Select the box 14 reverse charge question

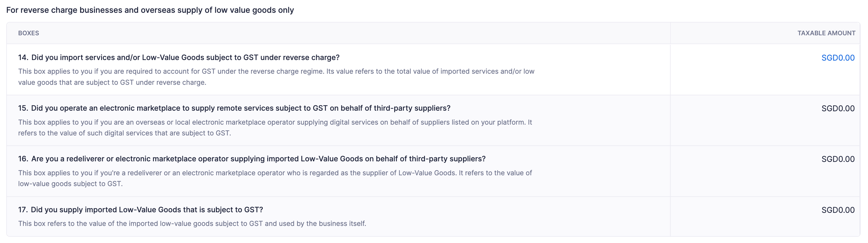tap(185, 57)
